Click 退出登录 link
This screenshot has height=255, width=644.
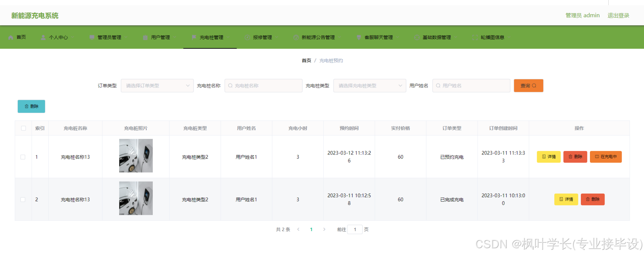coord(618,16)
